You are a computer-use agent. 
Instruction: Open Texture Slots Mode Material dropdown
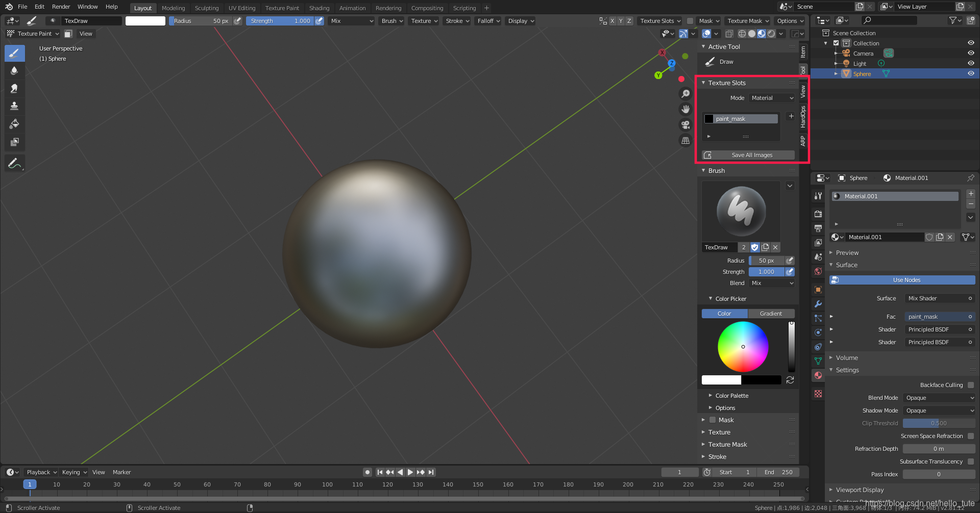pos(772,98)
